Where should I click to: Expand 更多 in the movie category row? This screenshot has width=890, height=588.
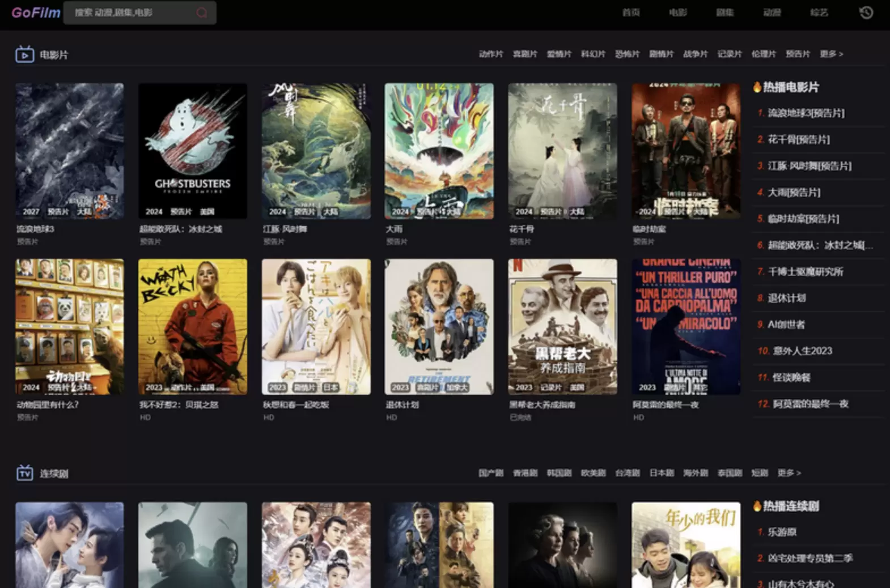[832, 54]
